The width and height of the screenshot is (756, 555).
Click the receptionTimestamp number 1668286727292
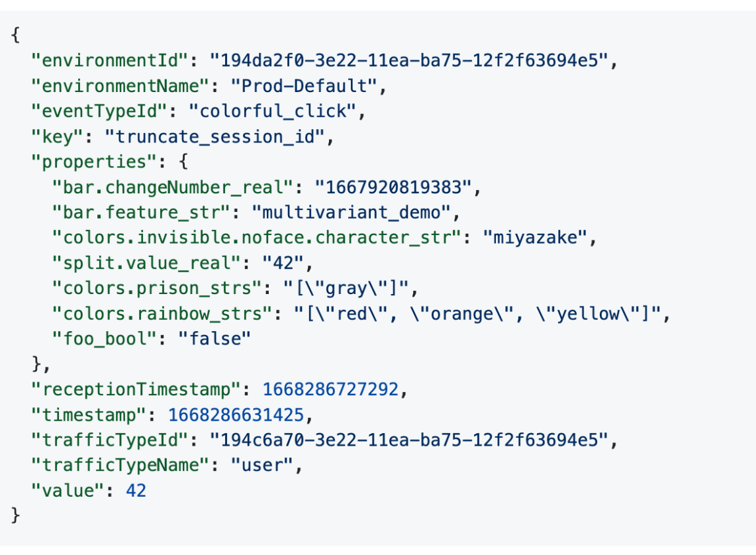pyautogui.click(x=331, y=389)
